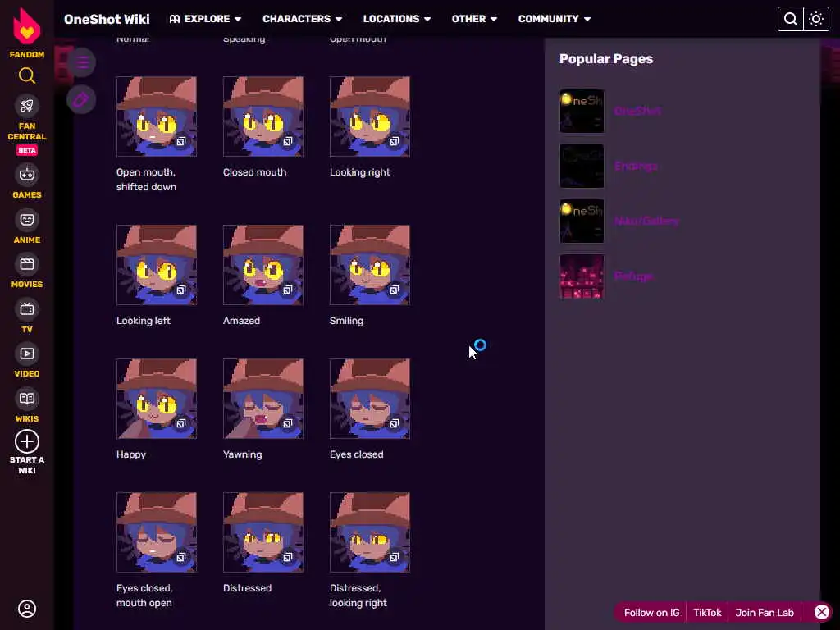Open the Niko/Gallery popular page link
This screenshot has height=630, width=840.
pos(646,221)
